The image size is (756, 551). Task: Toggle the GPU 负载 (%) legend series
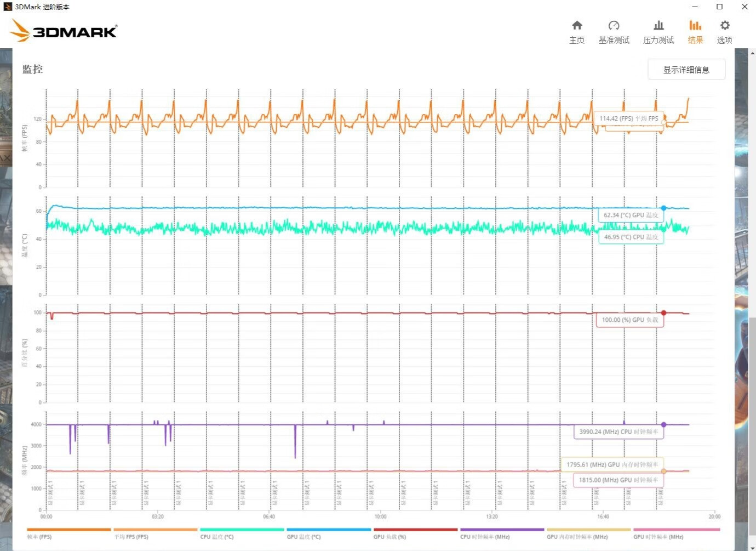(x=390, y=537)
